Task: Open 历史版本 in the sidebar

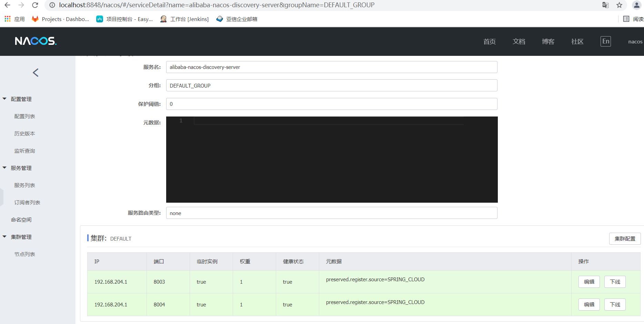Action: tap(24, 133)
